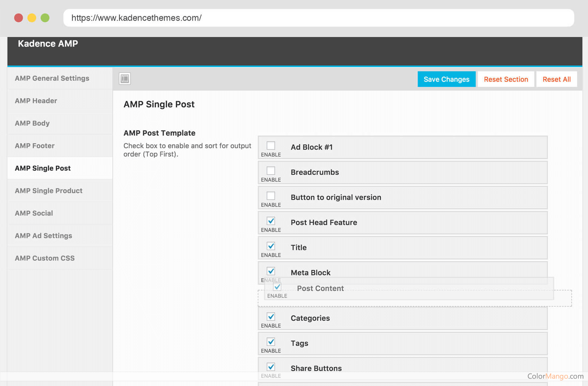Uncheck the Title enable checkbox
The width and height of the screenshot is (588, 386).
click(x=271, y=246)
